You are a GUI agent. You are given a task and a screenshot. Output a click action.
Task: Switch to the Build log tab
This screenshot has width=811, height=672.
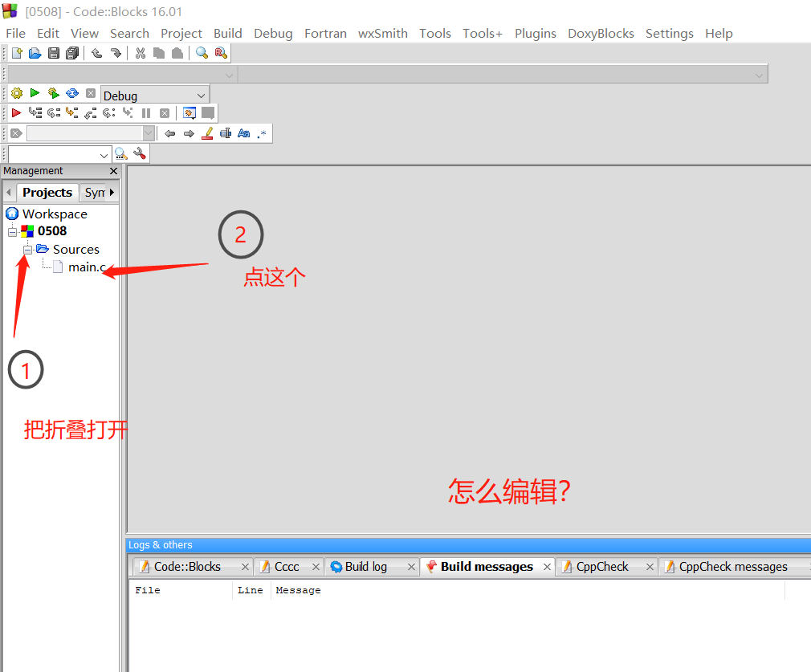pyautogui.click(x=365, y=566)
